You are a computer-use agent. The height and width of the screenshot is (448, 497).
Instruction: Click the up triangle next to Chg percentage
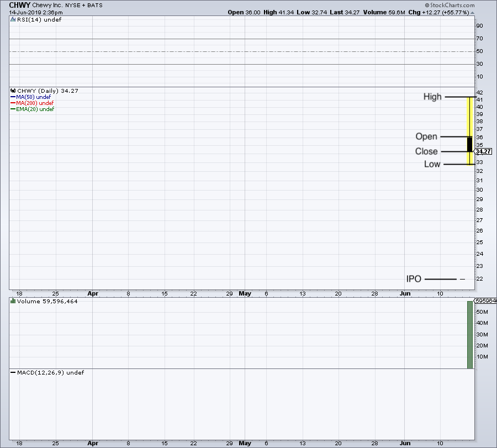[x=472, y=13]
